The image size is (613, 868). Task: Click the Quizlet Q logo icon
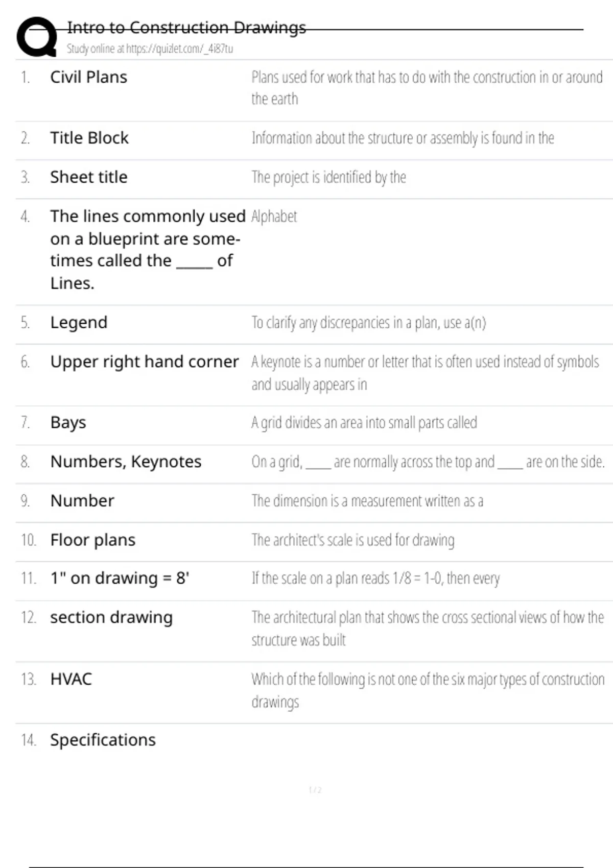pyautogui.click(x=37, y=37)
